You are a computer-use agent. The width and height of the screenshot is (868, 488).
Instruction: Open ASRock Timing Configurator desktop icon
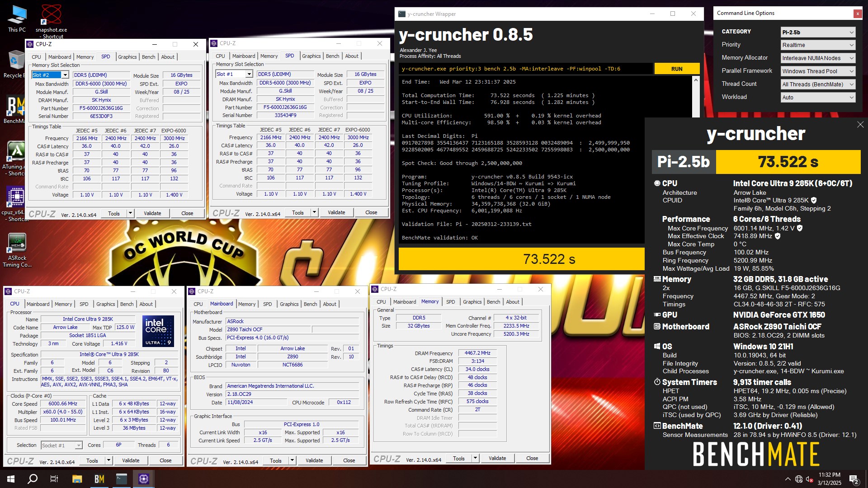[17, 250]
